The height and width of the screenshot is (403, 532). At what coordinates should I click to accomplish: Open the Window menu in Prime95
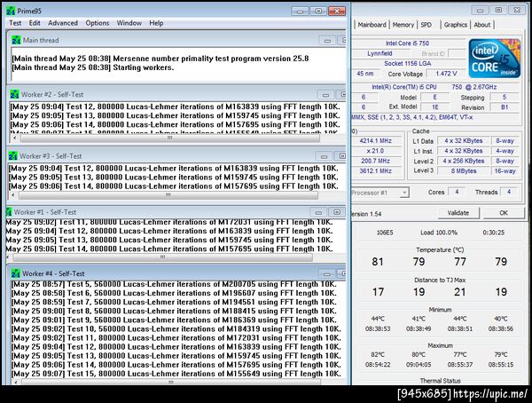click(x=129, y=23)
